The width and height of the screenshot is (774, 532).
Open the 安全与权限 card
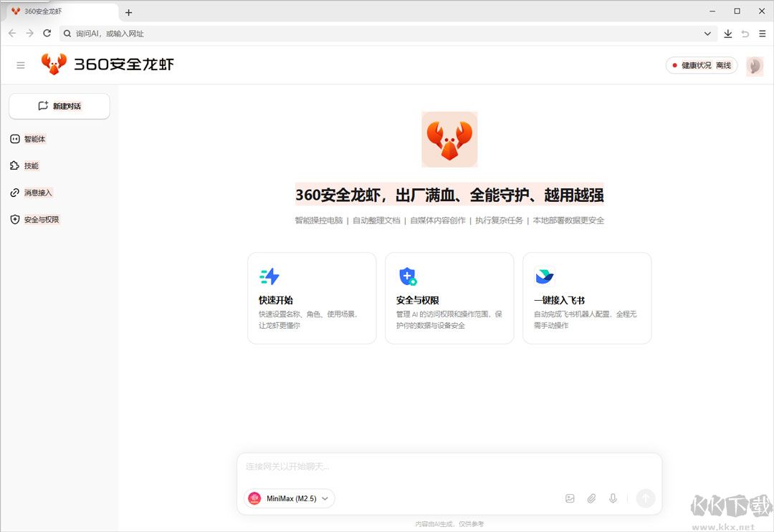[x=449, y=299]
